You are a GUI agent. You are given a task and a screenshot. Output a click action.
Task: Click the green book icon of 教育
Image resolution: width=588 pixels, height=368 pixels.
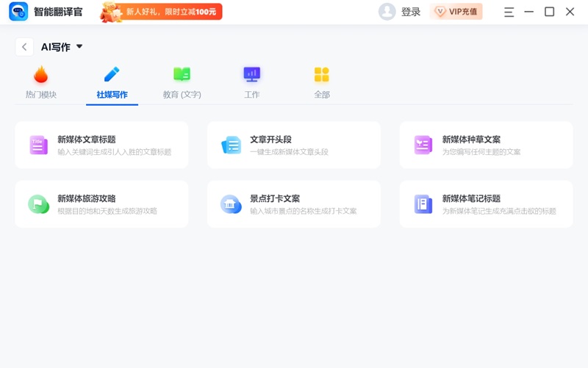182,74
